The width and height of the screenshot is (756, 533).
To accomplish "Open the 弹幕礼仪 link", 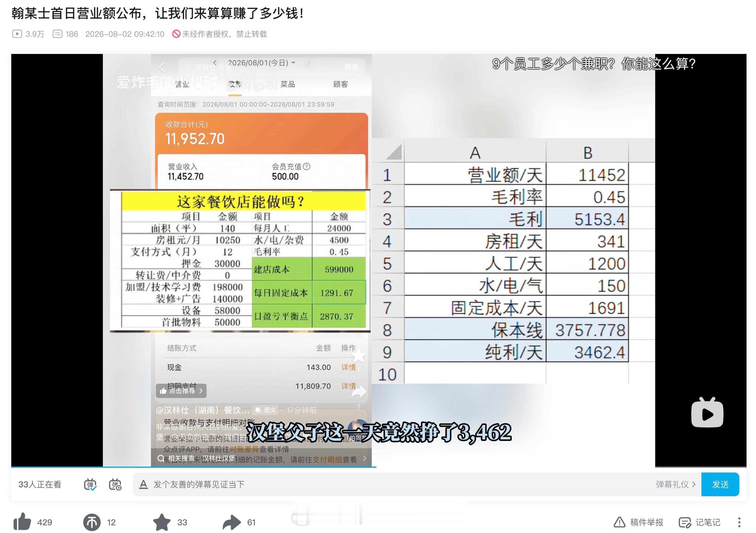I will (676, 484).
